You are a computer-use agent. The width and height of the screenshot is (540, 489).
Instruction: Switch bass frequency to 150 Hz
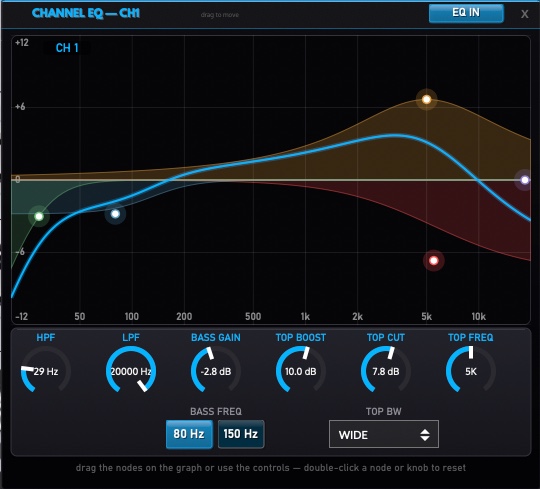coord(241,434)
